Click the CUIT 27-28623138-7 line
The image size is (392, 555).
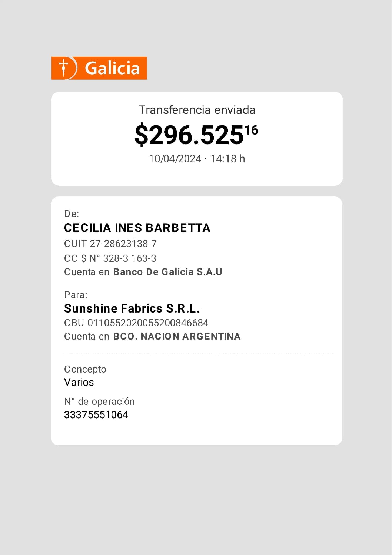110,244
